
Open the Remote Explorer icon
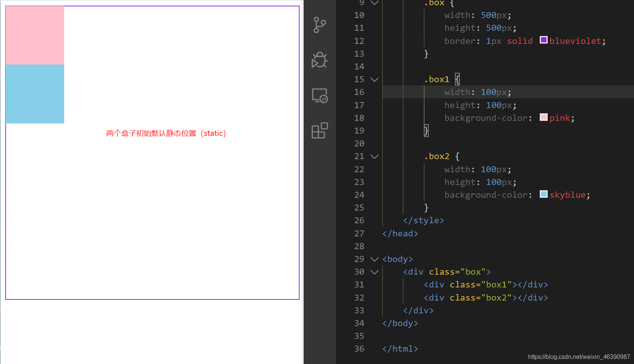click(320, 96)
